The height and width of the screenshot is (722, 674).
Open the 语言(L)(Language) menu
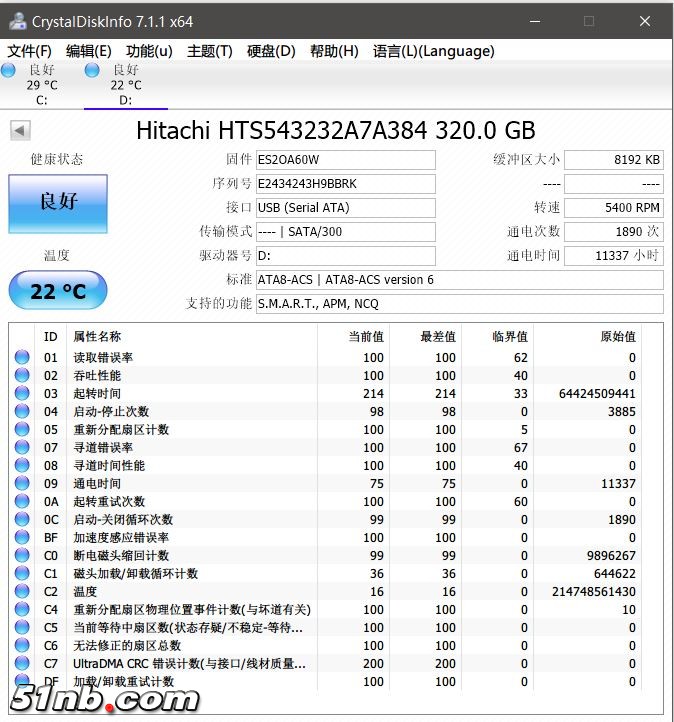[433, 51]
